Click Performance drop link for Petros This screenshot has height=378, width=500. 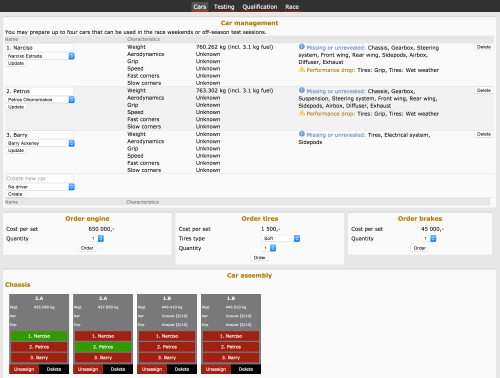pyautogui.click(x=331, y=114)
